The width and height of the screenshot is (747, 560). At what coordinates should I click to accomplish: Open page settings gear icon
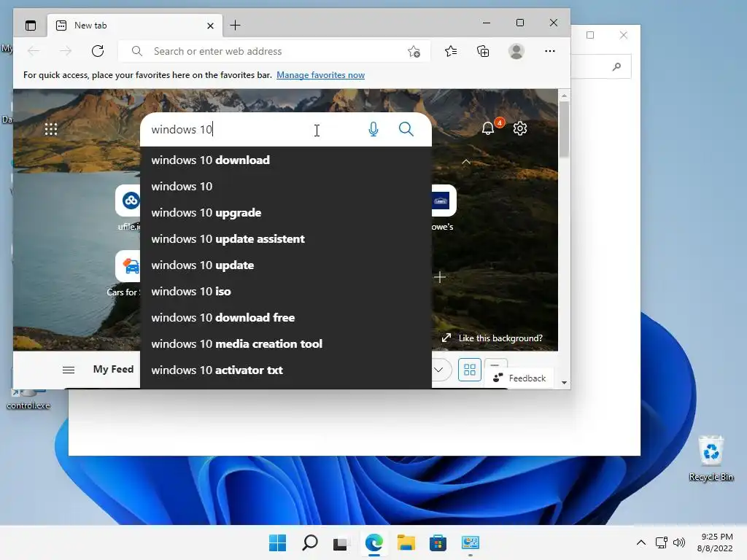click(x=519, y=128)
